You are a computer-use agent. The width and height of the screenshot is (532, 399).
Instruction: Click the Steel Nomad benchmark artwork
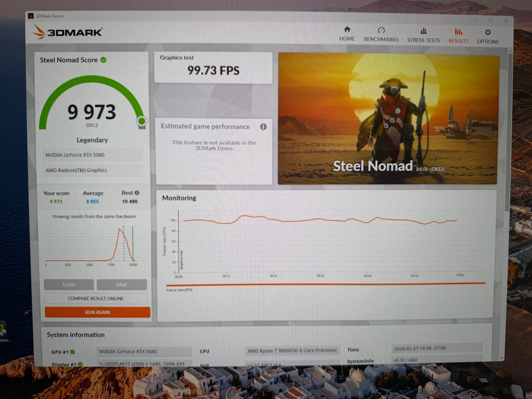(388, 119)
